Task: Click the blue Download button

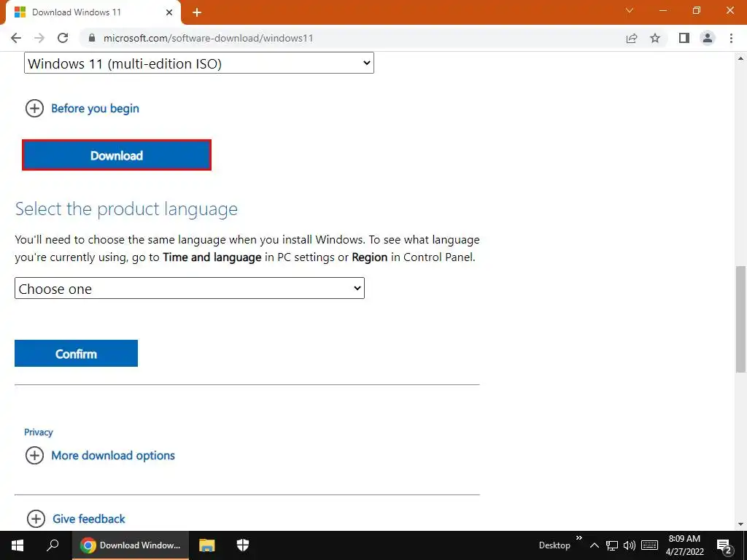Action: 117,155
